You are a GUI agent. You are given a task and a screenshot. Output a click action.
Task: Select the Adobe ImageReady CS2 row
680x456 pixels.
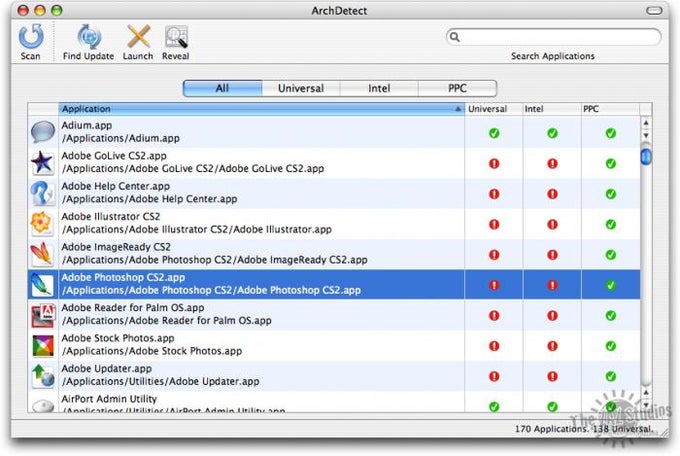coord(334,253)
